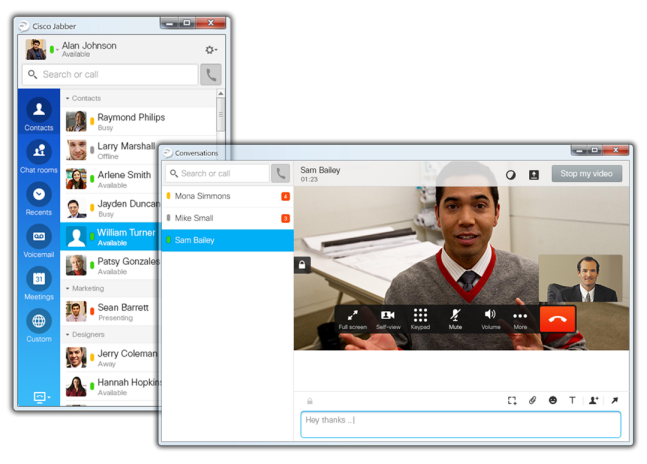The image size is (647, 464).
Task: Click the paperclip attach file icon
Action: 532,400
